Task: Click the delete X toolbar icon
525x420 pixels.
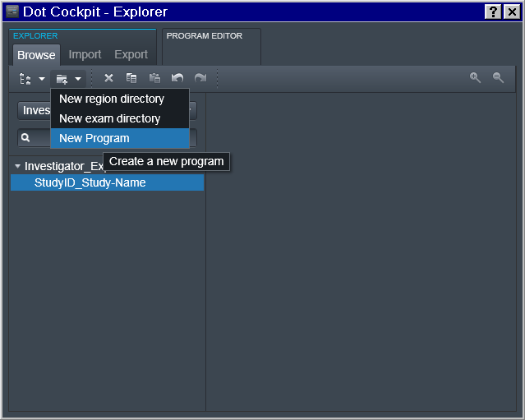Action: point(108,78)
